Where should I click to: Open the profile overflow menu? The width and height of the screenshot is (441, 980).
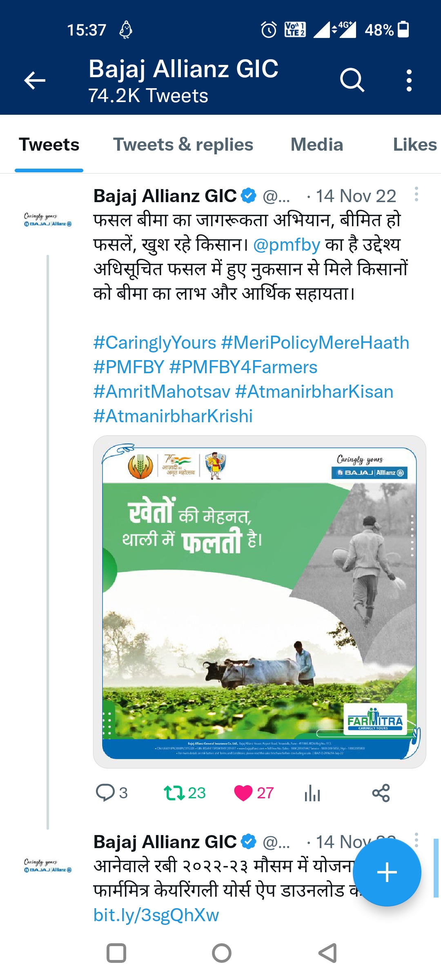[x=409, y=80]
